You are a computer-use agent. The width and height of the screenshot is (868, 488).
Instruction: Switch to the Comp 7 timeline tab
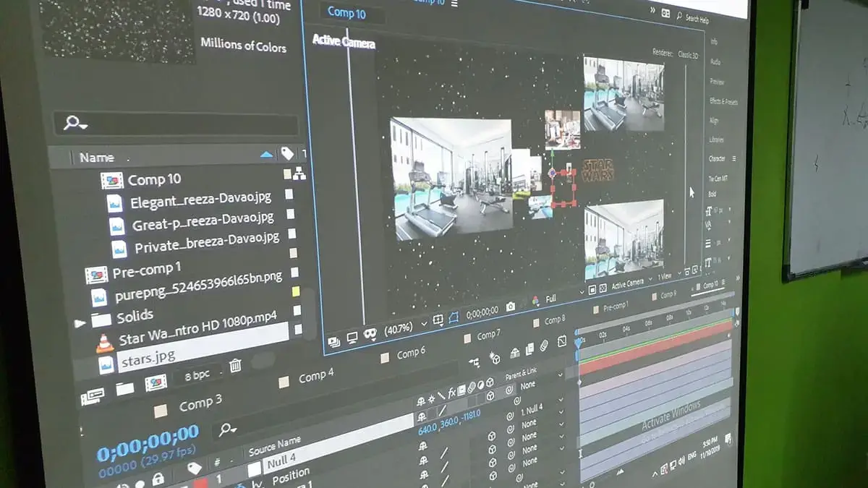(488, 334)
